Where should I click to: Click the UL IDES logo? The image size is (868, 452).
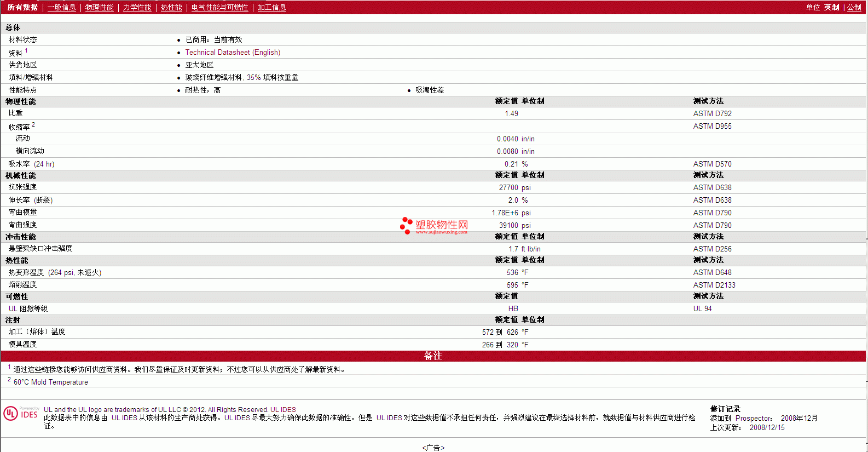pyautogui.click(x=21, y=413)
